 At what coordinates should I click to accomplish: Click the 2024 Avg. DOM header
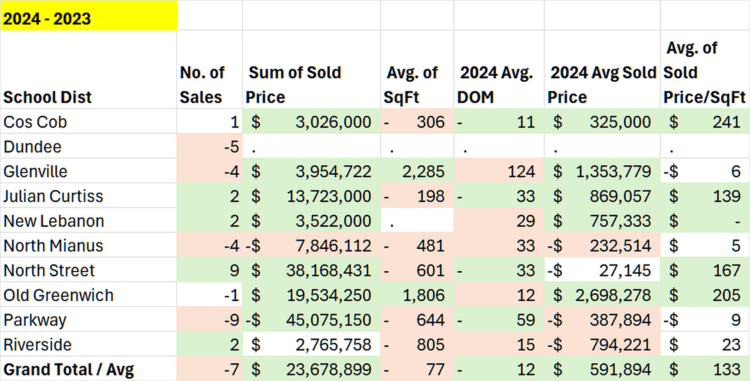pos(499,70)
